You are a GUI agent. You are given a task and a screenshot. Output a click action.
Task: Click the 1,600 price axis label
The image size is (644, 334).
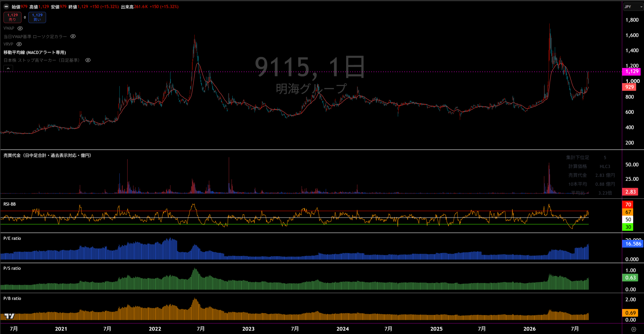632,35
